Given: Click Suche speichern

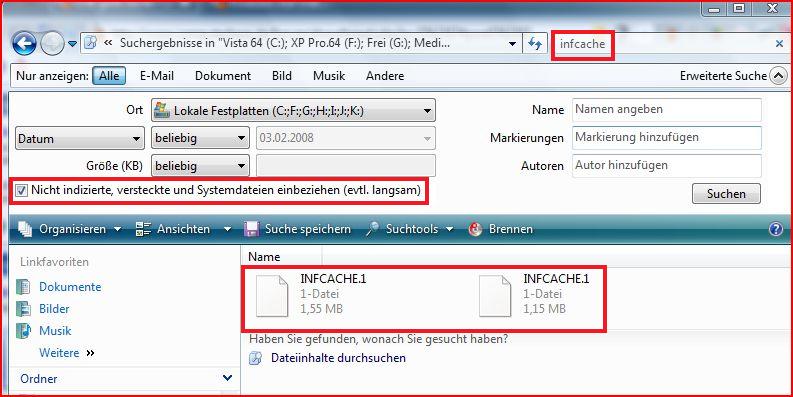Looking at the screenshot, I should pos(297,229).
